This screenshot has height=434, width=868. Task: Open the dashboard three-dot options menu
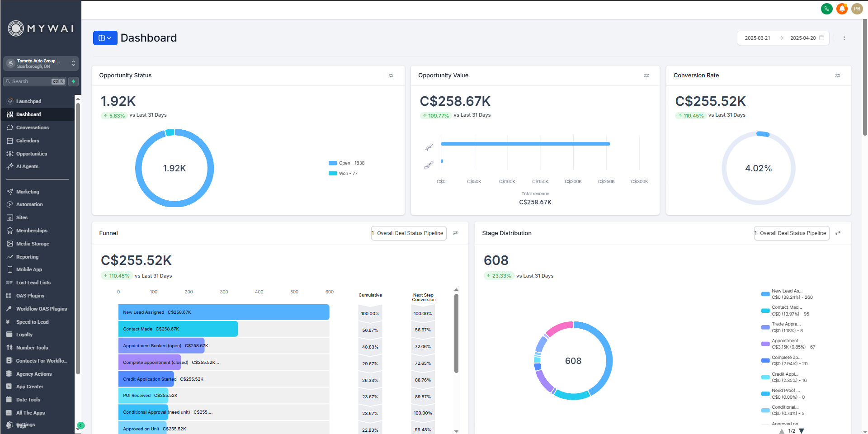point(844,38)
